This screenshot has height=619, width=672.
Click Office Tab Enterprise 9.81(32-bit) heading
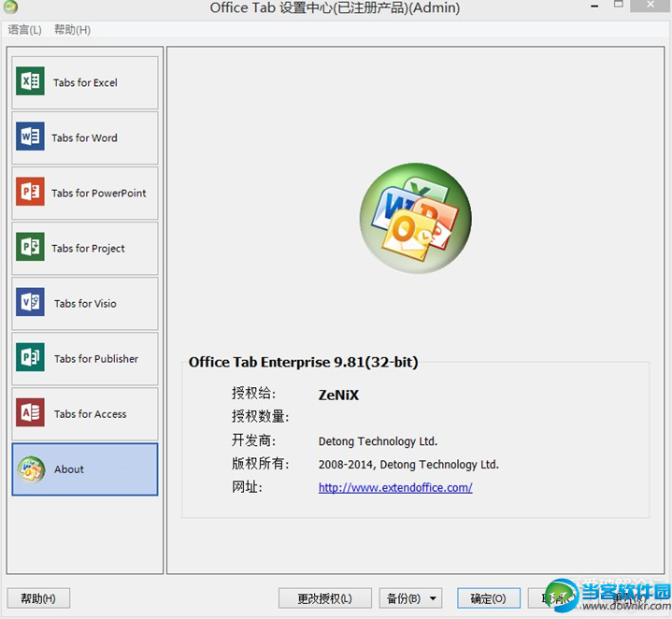point(304,362)
